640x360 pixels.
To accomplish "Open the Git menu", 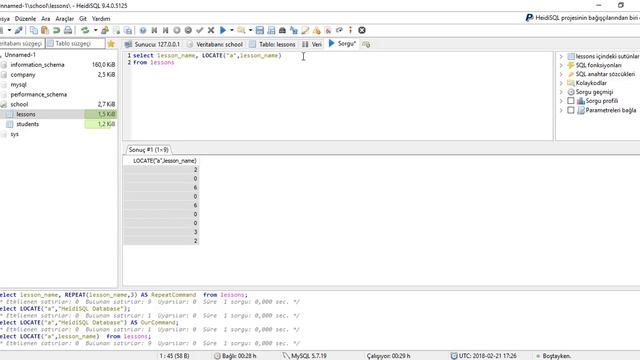I will tap(83, 19).
